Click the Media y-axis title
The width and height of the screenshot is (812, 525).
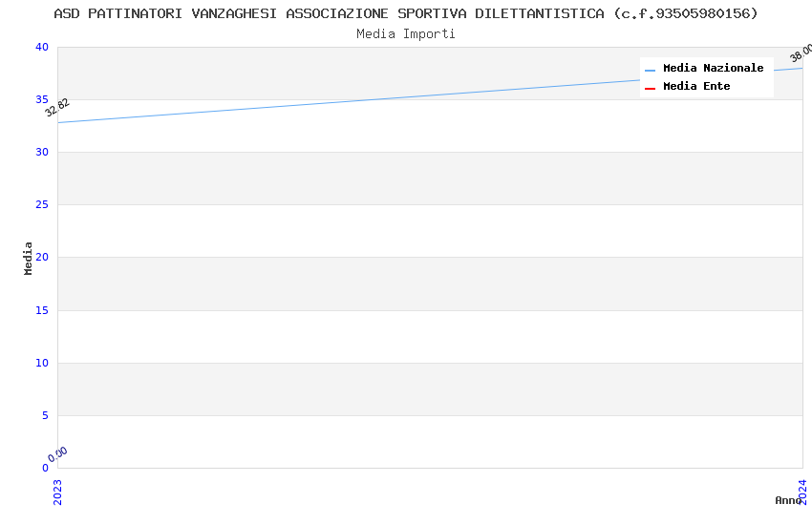28,258
